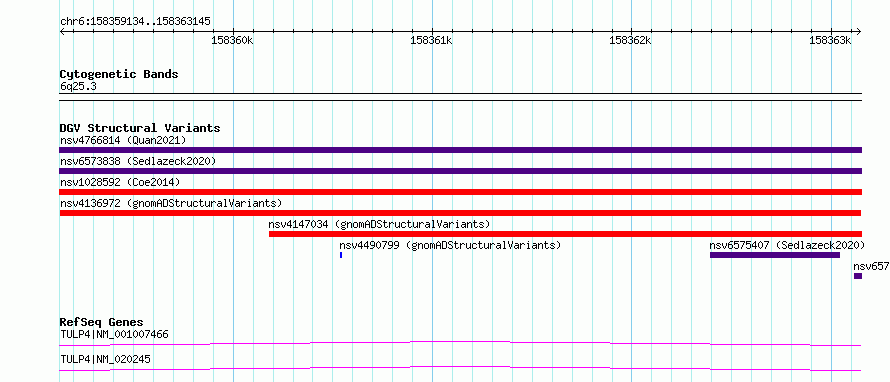Click the right arrowhead of the ruler
The width and height of the screenshot is (890, 382).
859,31
